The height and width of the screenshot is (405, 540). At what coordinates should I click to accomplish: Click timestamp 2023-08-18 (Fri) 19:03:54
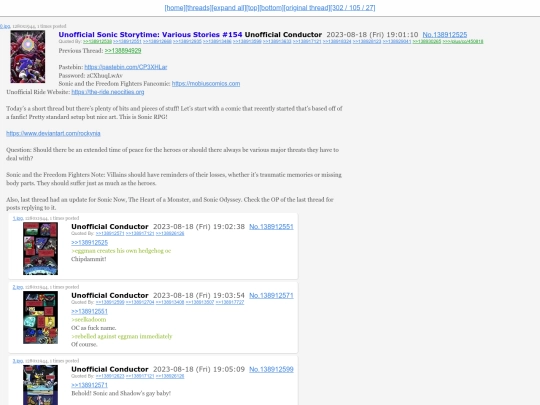tap(199, 295)
